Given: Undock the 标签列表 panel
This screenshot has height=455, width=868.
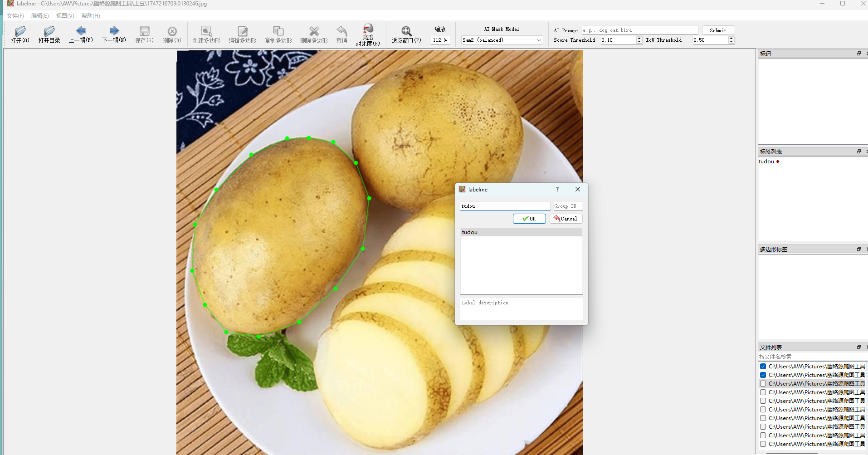Looking at the screenshot, I should tap(858, 152).
